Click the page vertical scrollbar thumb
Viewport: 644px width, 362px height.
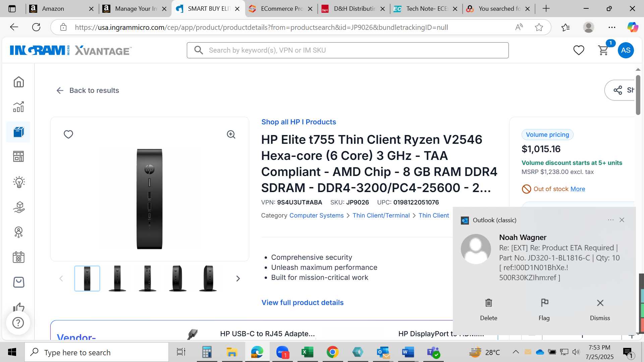click(638, 95)
